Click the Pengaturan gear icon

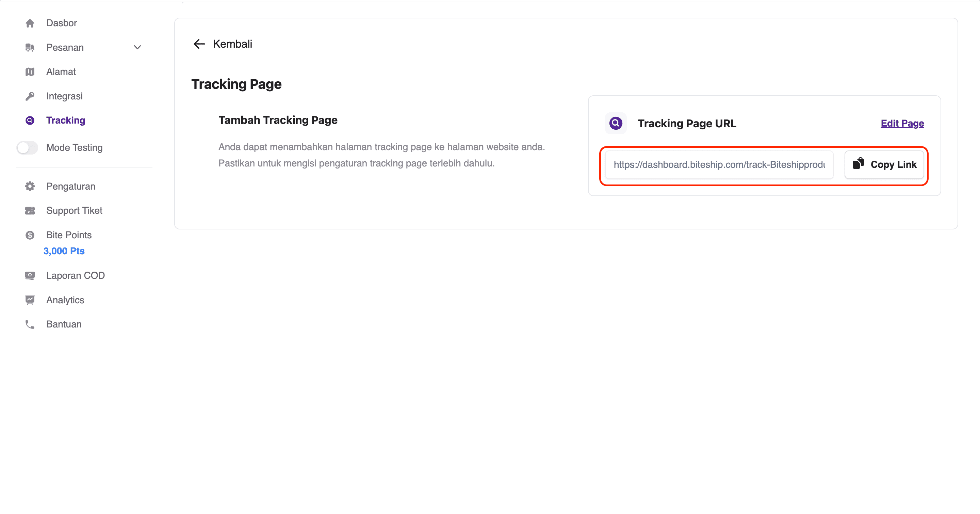tap(30, 187)
